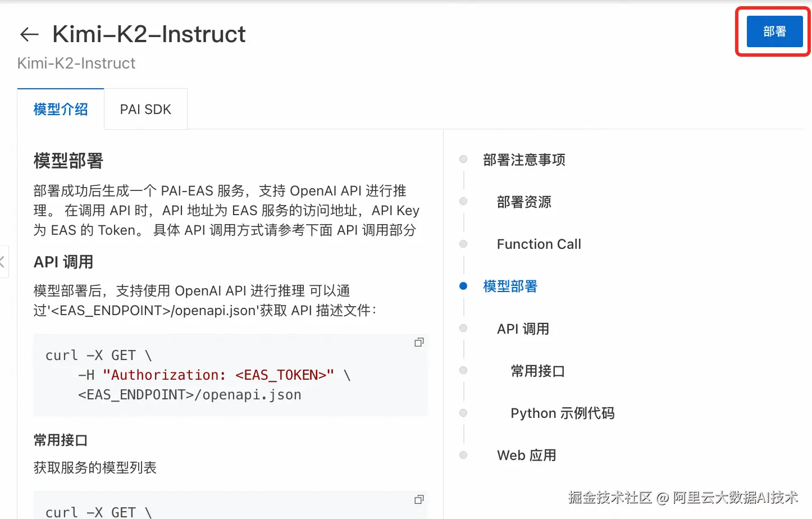Image resolution: width=812 pixels, height=519 pixels.
Task: Click the dot marker beside 部署注意事项
Action: pos(463,159)
